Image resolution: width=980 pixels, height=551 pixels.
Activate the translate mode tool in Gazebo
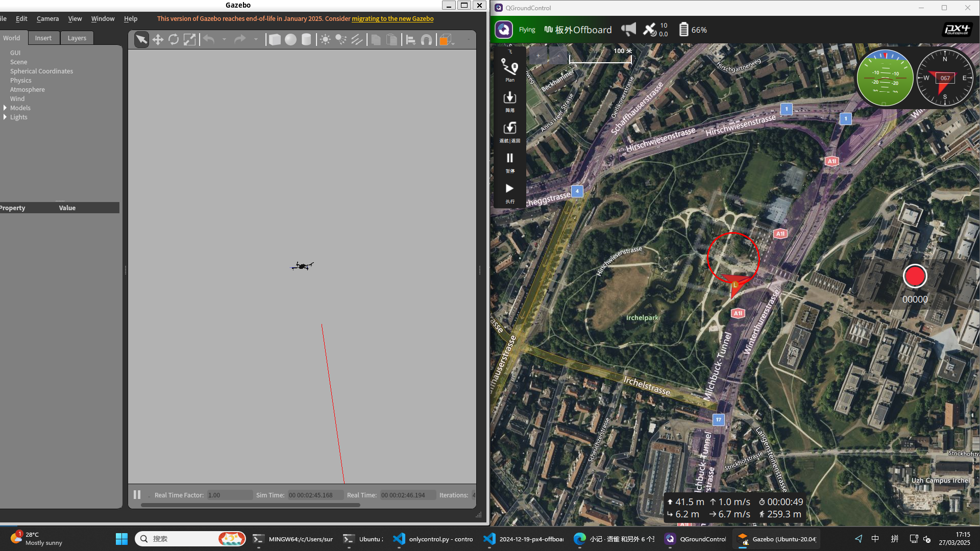point(158,39)
